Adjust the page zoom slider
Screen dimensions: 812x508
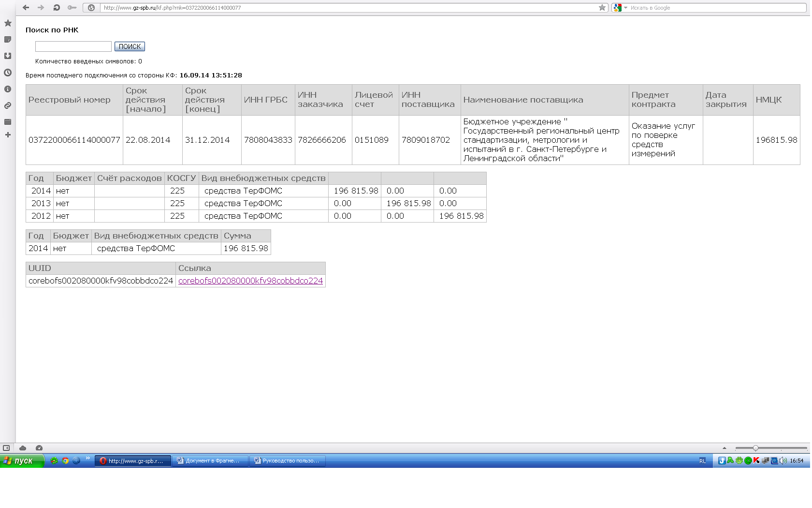(755, 448)
